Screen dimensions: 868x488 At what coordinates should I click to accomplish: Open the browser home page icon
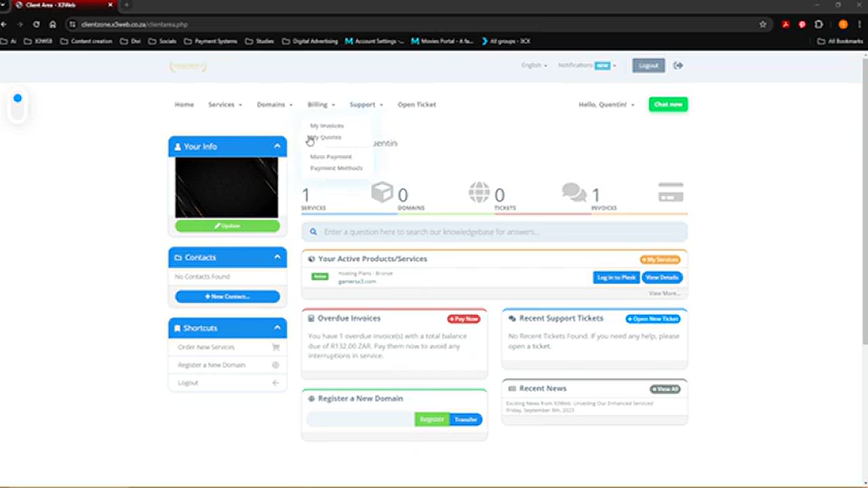tap(53, 24)
